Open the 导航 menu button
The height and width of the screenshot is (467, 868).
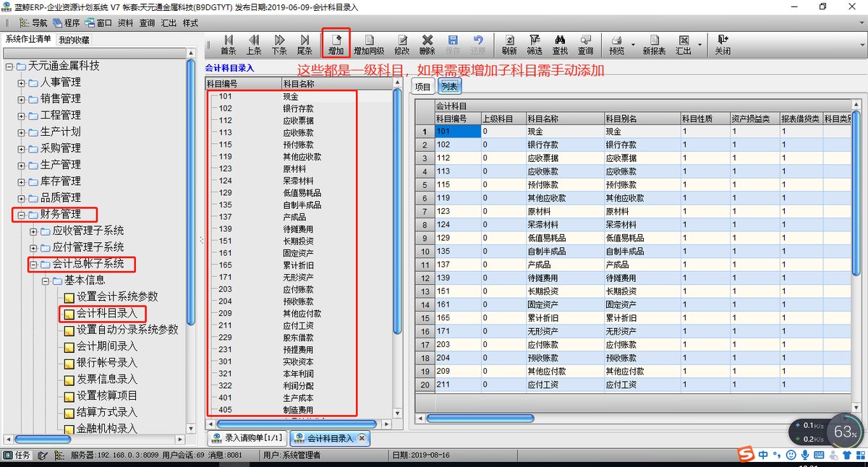[x=34, y=22]
